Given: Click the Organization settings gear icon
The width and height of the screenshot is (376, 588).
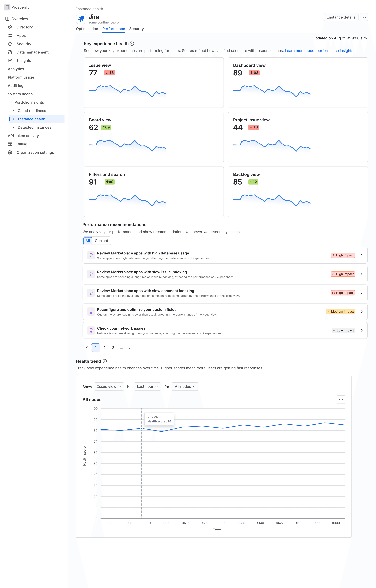Looking at the screenshot, I should point(10,152).
